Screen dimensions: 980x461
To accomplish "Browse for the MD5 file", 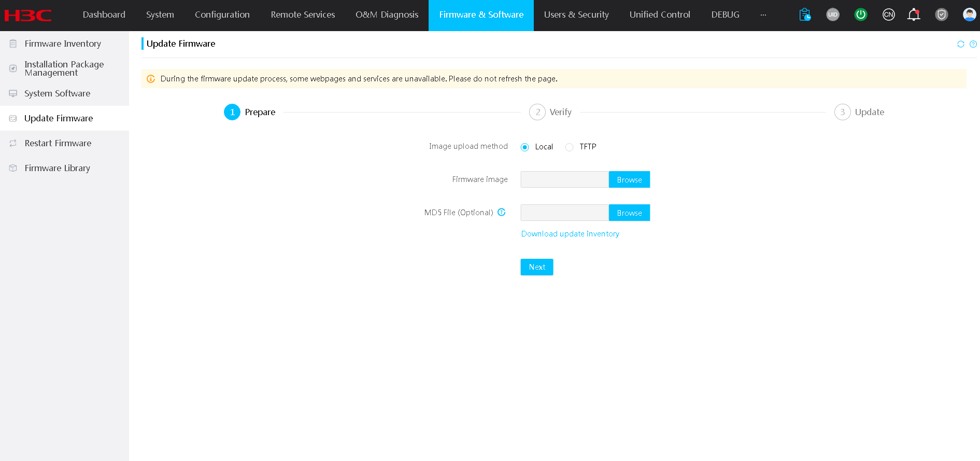I will click(x=629, y=213).
